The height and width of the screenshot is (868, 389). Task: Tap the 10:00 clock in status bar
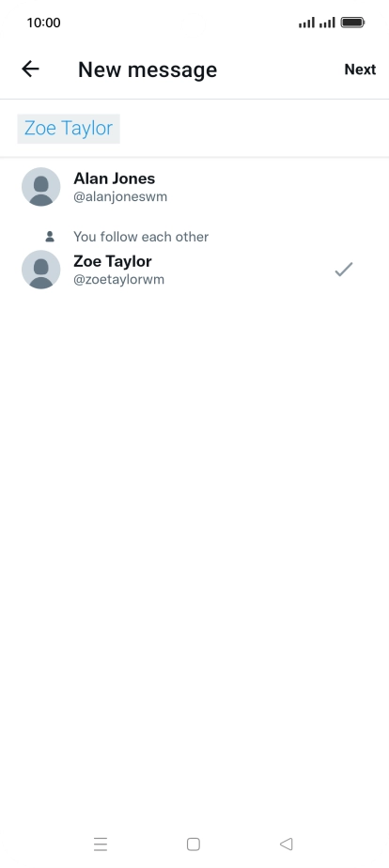click(44, 23)
